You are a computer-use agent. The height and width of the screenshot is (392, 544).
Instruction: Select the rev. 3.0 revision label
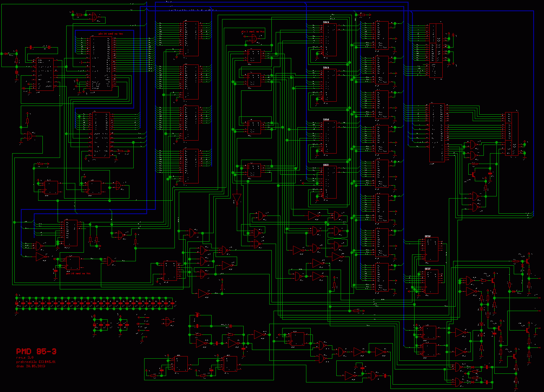coord(25,357)
